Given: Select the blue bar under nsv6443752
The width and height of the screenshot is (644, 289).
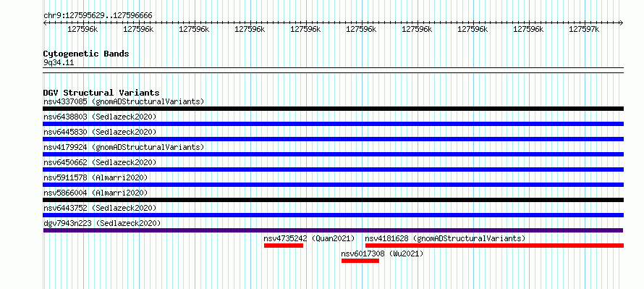Looking at the screenshot, I should [x=333, y=215].
